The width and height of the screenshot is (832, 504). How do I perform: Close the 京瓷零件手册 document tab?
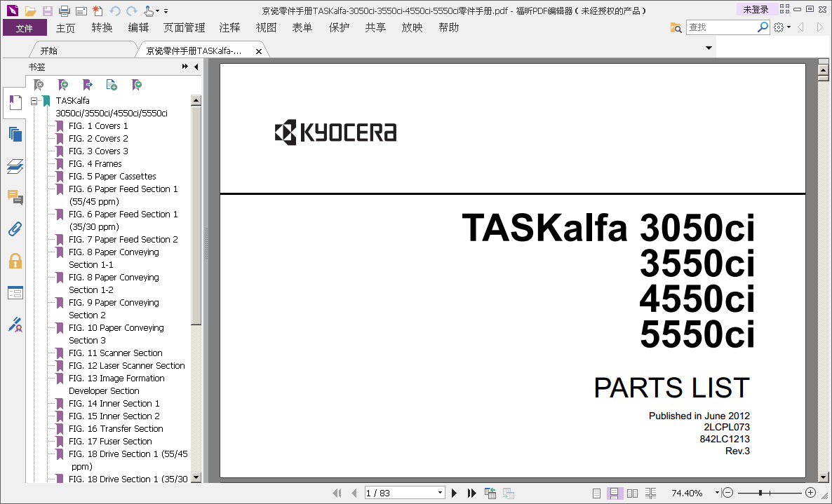point(258,51)
